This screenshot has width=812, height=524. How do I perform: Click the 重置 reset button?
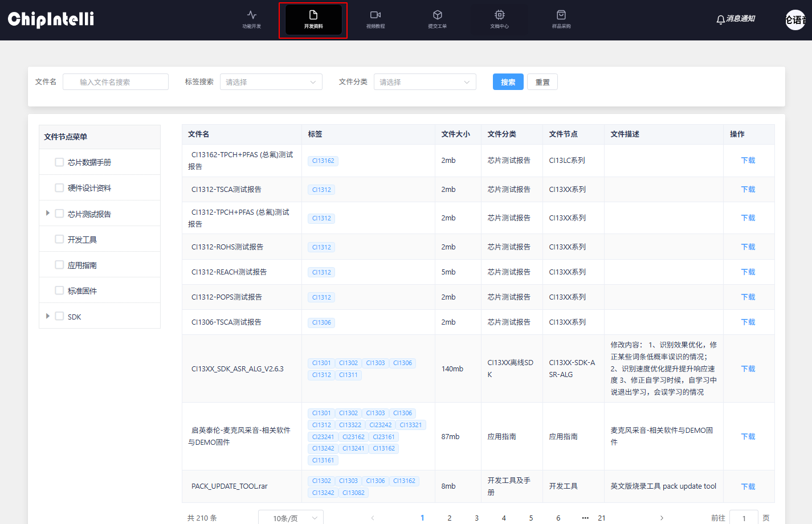point(542,82)
